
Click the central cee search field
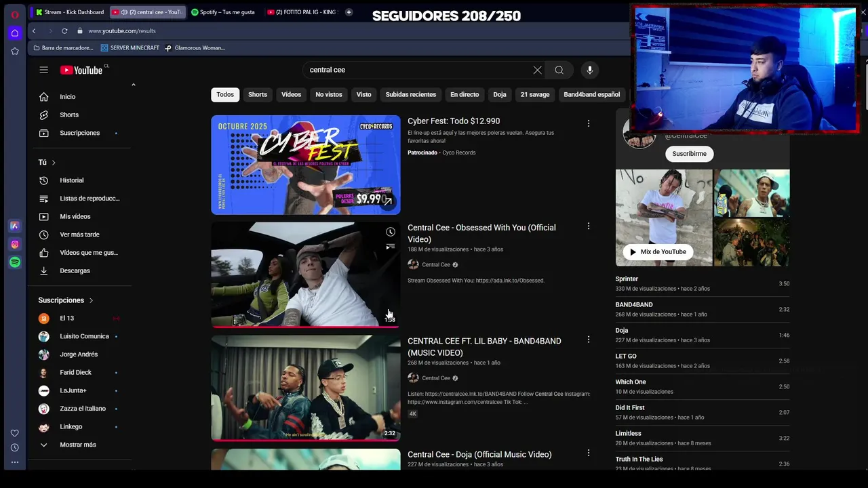click(x=417, y=70)
